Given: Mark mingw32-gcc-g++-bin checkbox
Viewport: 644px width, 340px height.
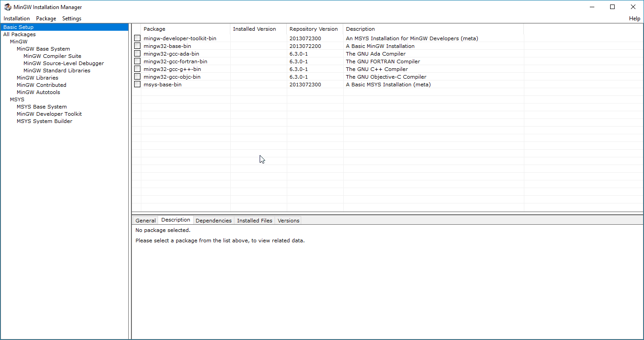Looking at the screenshot, I should click(x=137, y=69).
